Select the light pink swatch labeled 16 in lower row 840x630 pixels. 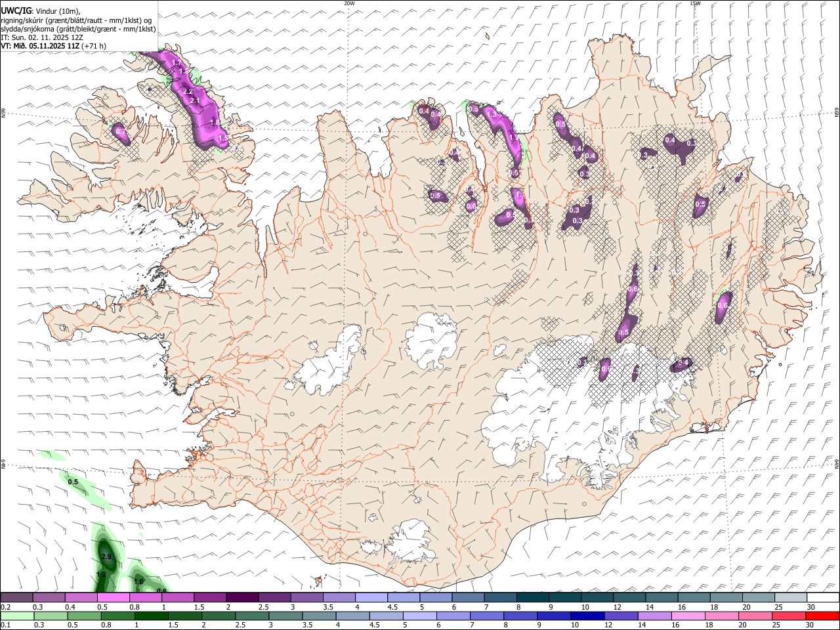(689, 616)
